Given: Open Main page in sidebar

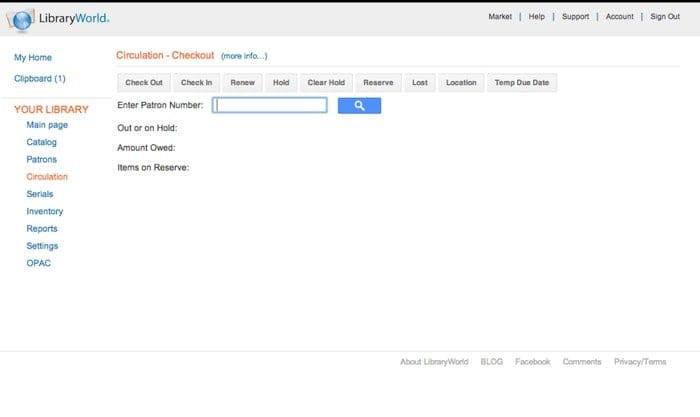Looking at the screenshot, I should 47,125.
